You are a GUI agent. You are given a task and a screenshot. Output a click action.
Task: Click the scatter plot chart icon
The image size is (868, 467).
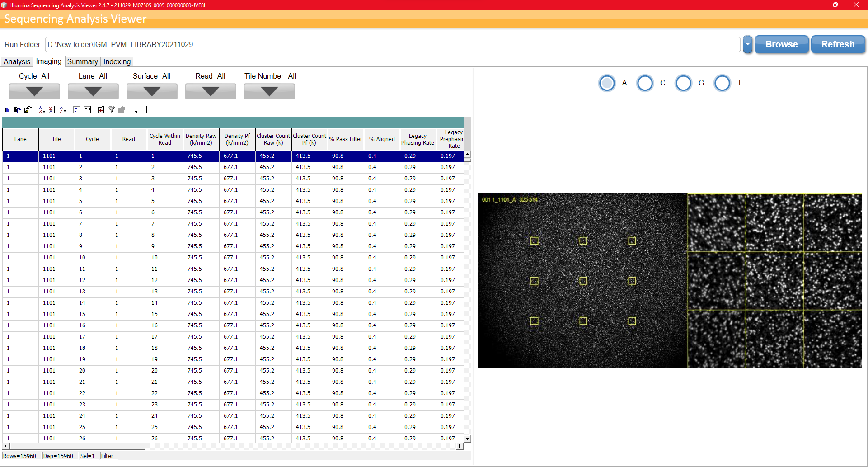(77, 110)
